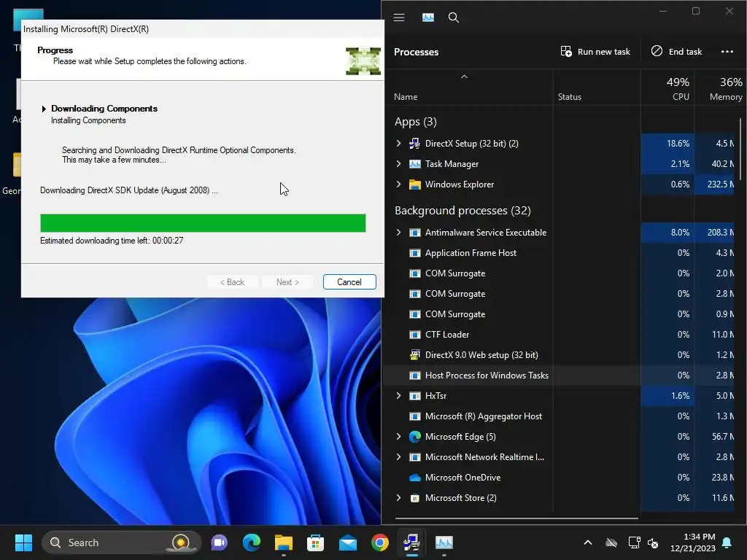Select the Apps (3) group heading

click(x=415, y=122)
